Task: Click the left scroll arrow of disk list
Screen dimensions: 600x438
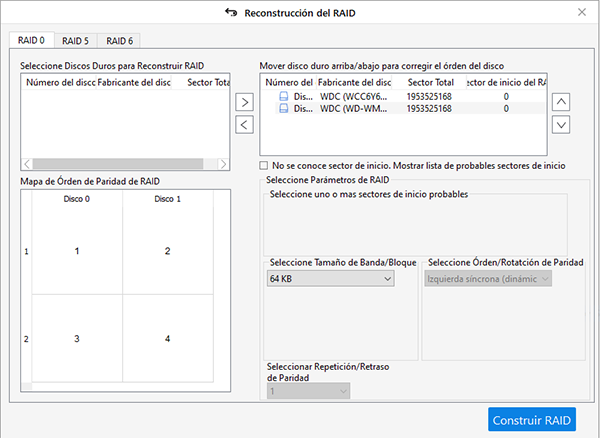Action: point(27,164)
